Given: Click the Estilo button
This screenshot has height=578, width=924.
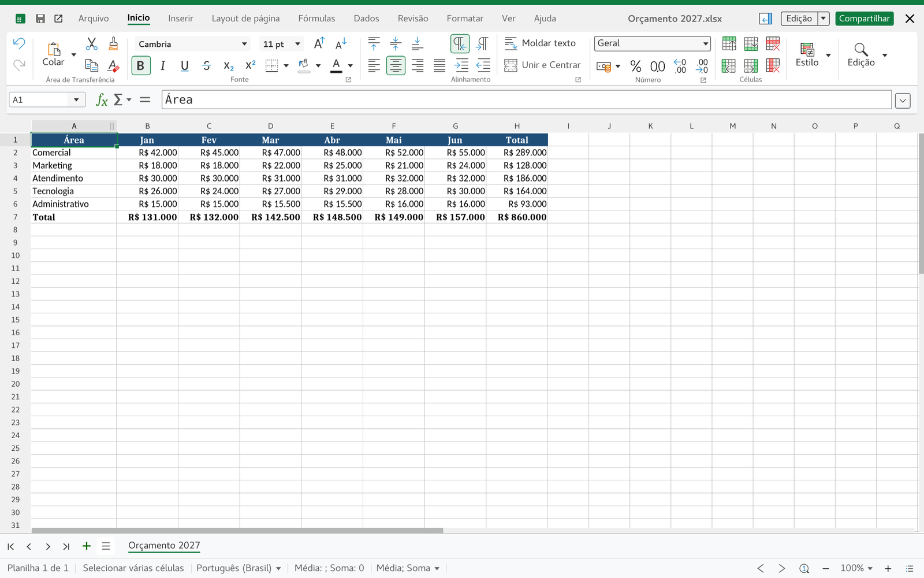Looking at the screenshot, I should (807, 55).
